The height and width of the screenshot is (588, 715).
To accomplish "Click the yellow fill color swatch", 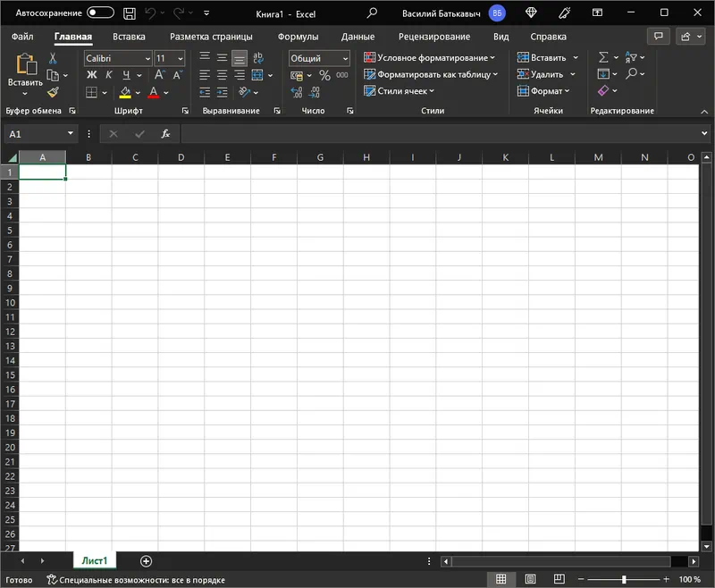I will click(x=125, y=92).
